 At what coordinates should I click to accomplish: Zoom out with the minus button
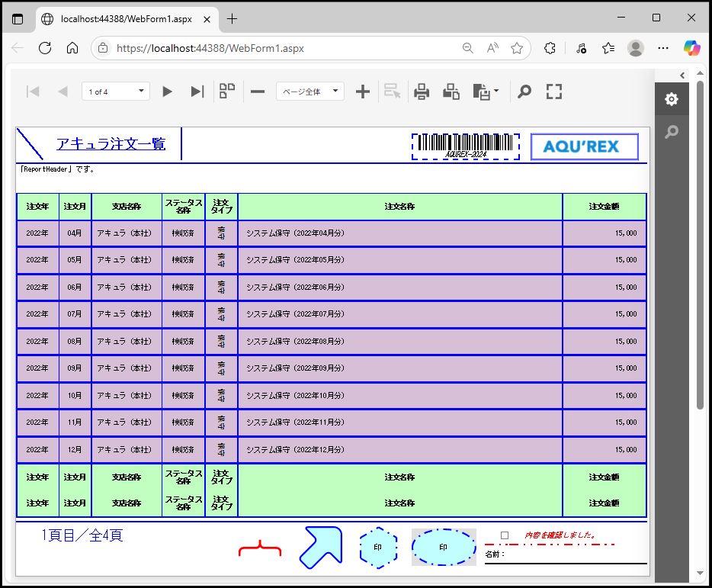pos(258,92)
